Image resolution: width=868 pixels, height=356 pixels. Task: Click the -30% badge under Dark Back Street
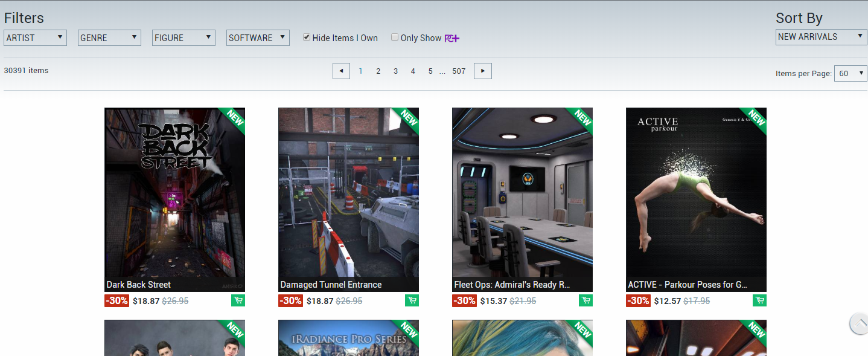(x=116, y=301)
